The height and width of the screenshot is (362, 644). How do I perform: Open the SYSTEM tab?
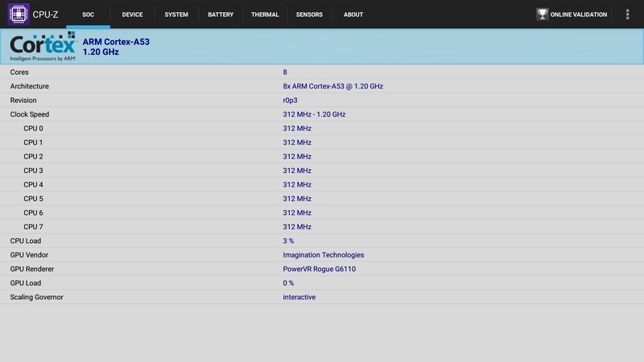[176, 14]
